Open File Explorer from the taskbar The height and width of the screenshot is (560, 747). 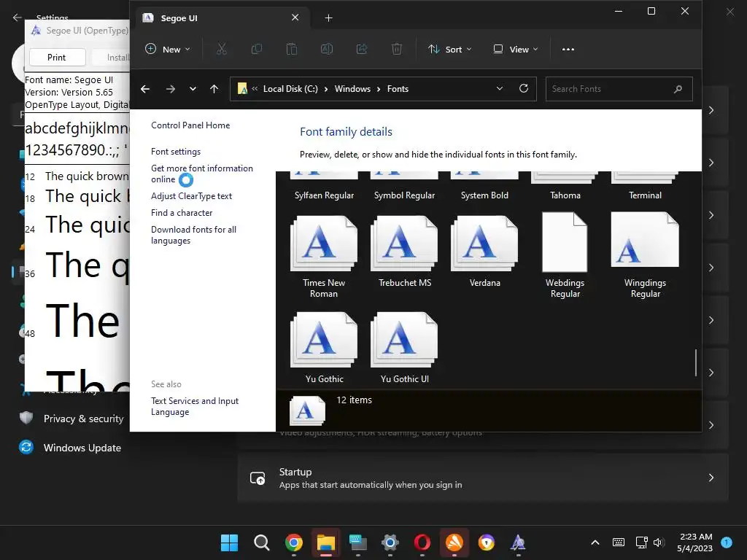326,542
